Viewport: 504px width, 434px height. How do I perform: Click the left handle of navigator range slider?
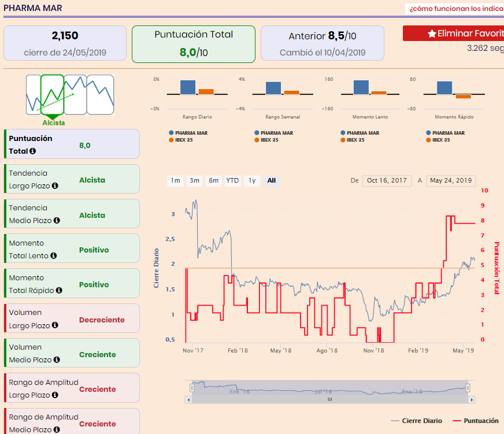pos(192,388)
